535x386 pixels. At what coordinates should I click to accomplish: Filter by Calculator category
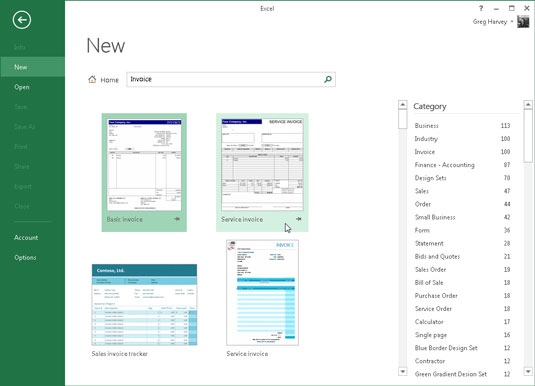point(462,322)
